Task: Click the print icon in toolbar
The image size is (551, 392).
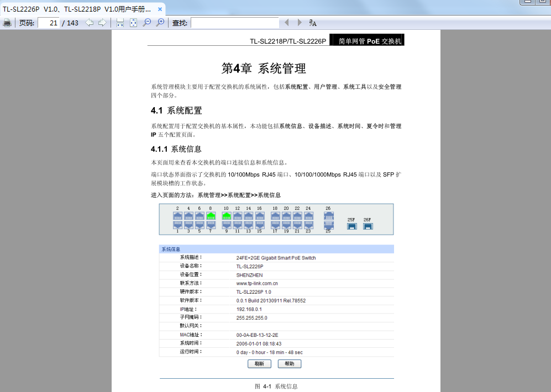Action: pos(7,23)
